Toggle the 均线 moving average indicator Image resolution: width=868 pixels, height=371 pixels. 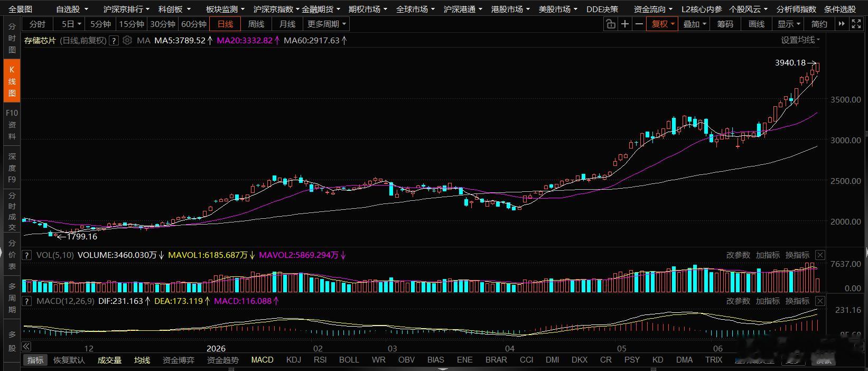(142, 360)
